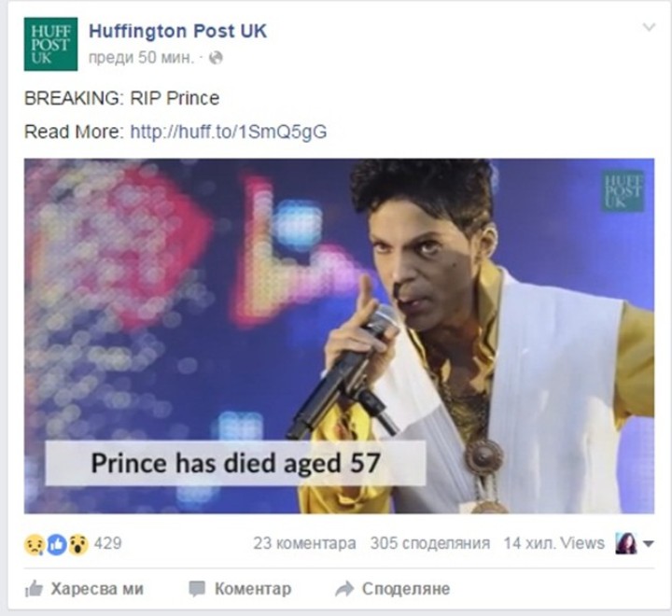Click the 14 хил. Views counter

click(x=553, y=543)
